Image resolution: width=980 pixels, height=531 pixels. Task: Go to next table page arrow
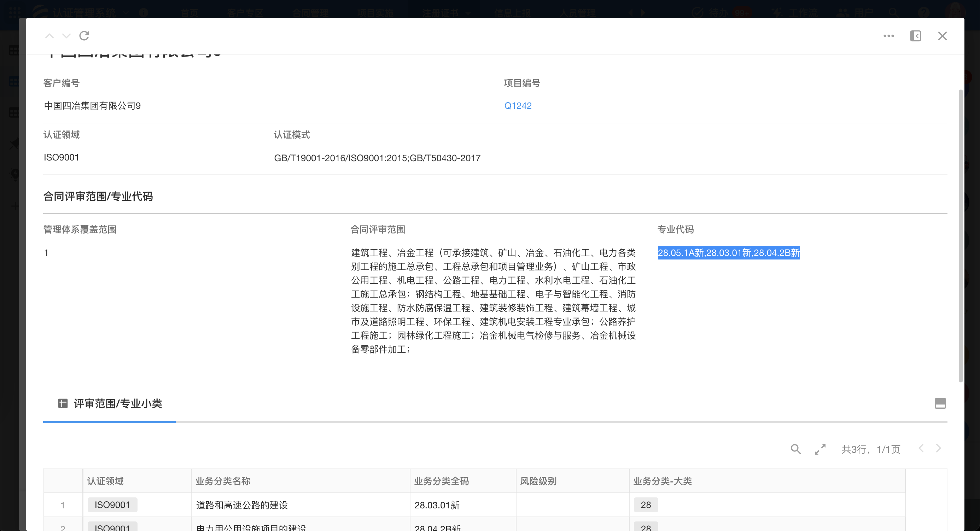tap(939, 449)
